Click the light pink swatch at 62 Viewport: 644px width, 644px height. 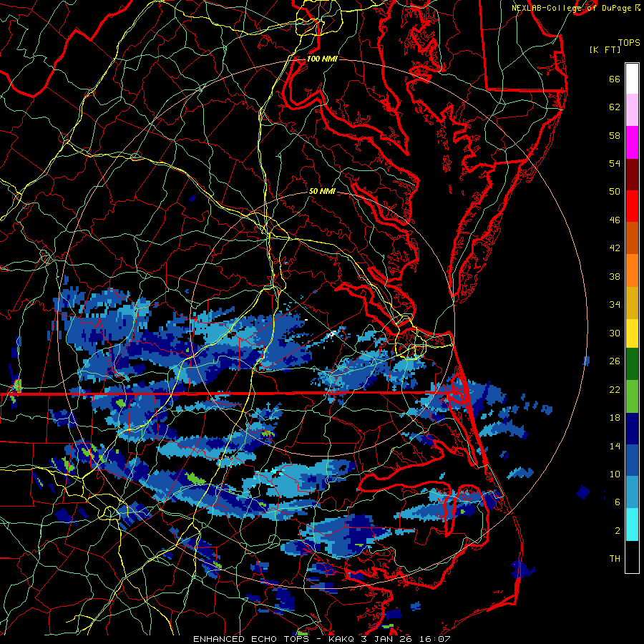pos(632,110)
